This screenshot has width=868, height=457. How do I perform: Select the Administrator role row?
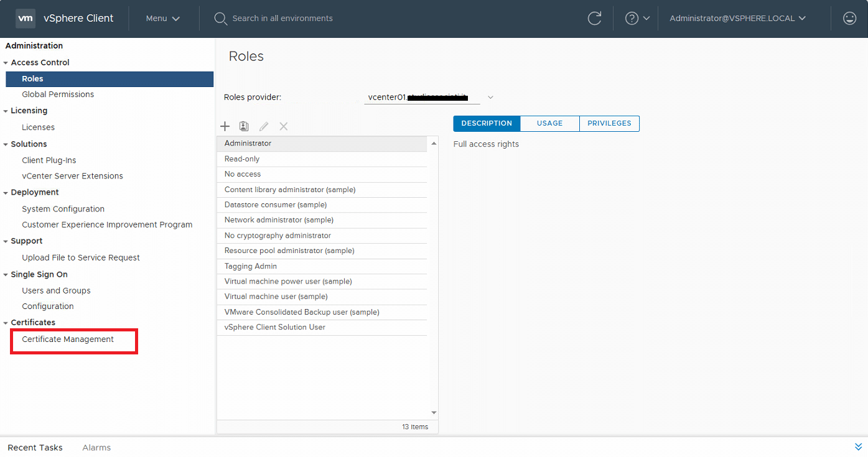click(322, 144)
